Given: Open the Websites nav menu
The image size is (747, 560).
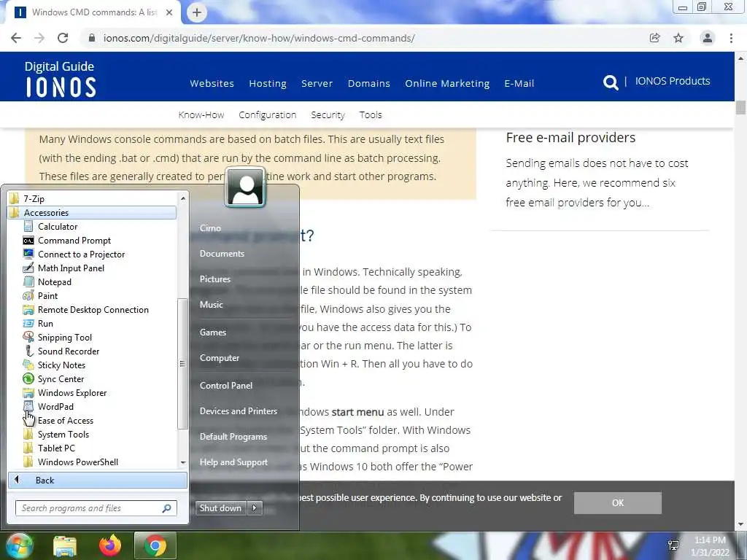Looking at the screenshot, I should (x=212, y=83).
